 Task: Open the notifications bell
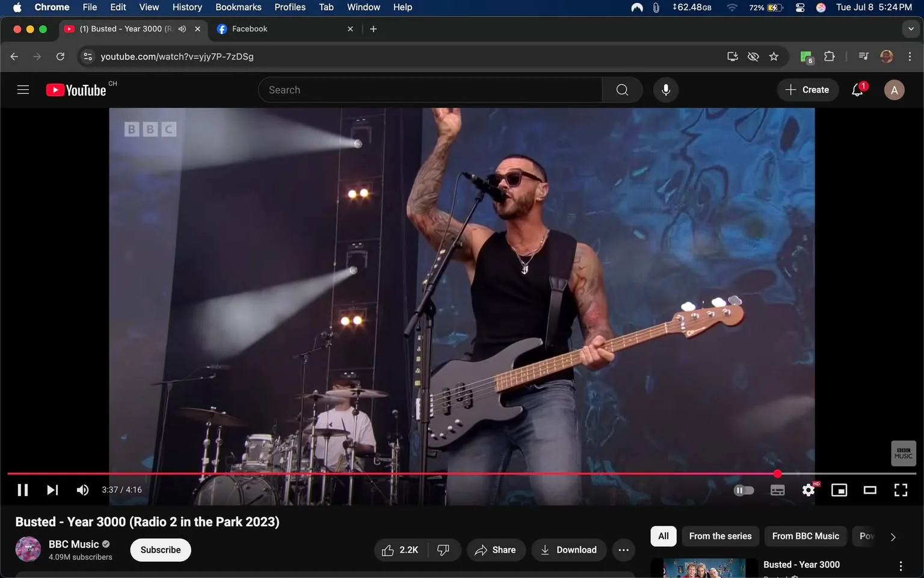pyautogui.click(x=857, y=89)
